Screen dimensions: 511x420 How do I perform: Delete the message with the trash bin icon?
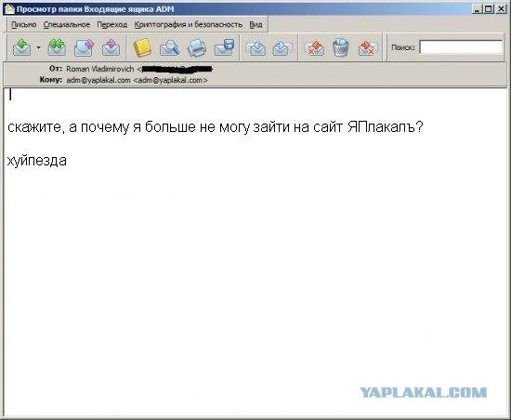(x=341, y=47)
